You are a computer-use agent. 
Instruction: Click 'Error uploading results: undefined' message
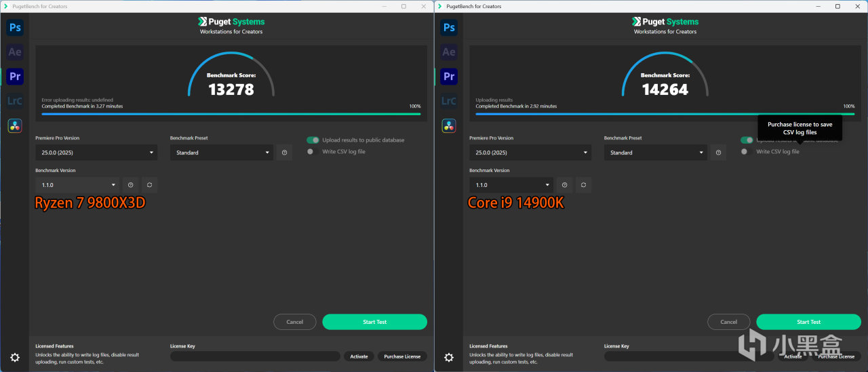click(x=77, y=100)
